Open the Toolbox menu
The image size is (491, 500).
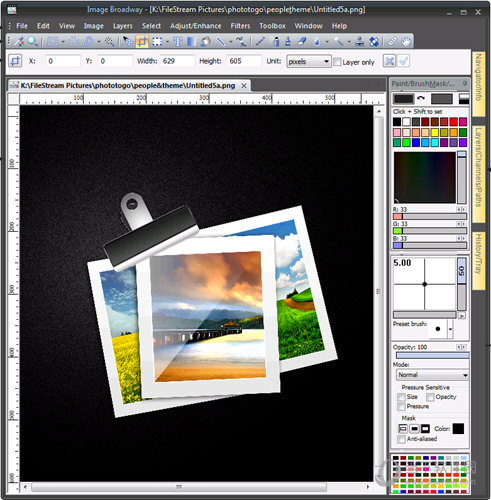click(x=272, y=26)
